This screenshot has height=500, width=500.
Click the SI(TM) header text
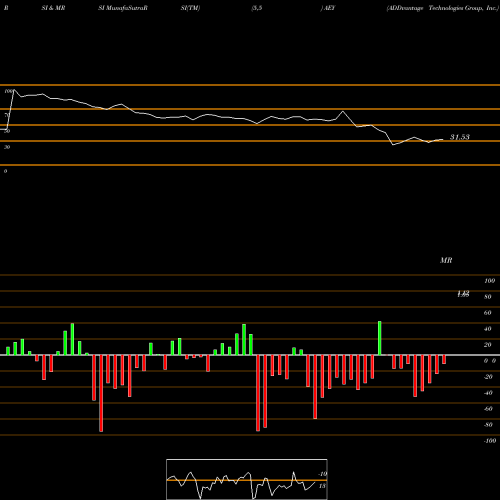(190, 8)
